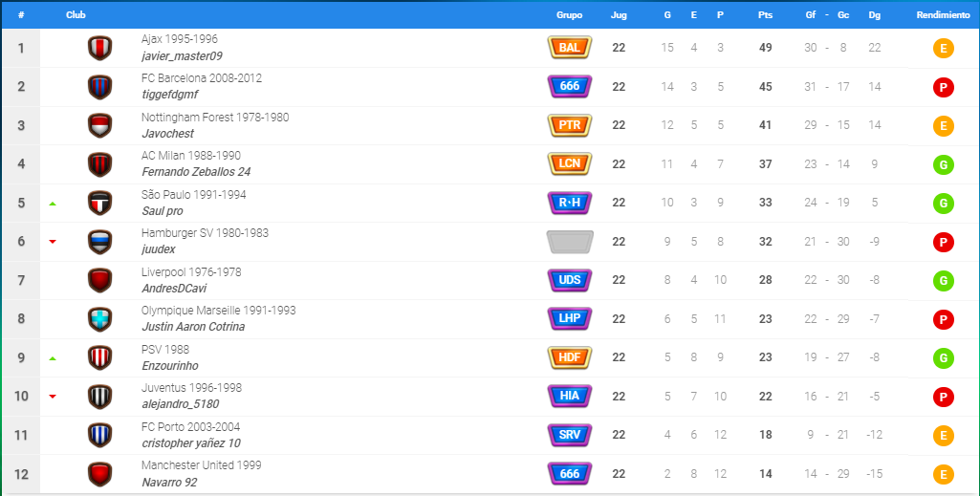
Task: Open the HDF group badge for PSV
Action: click(x=570, y=357)
